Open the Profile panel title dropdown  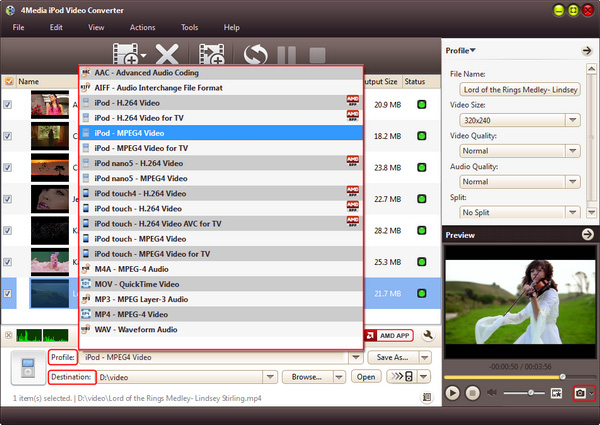point(460,50)
